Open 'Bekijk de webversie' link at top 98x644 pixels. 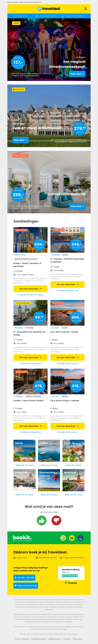(26, 2)
